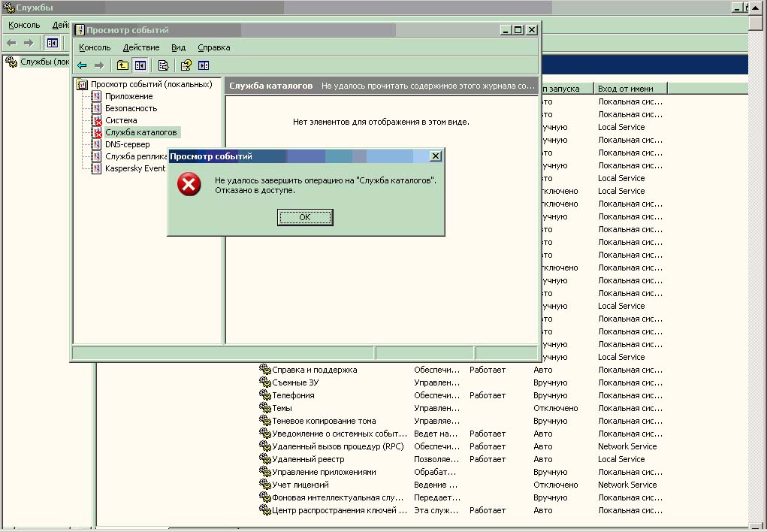Select the Приложение log in the tree

coord(129,96)
